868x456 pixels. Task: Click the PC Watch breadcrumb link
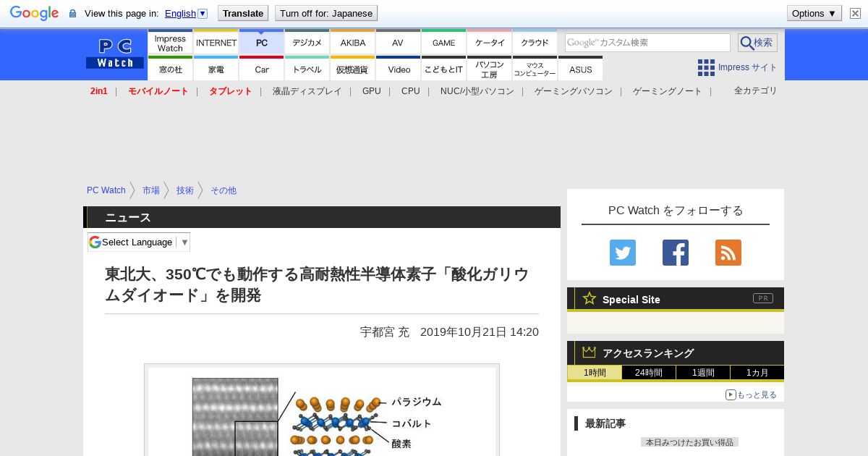coord(106,190)
